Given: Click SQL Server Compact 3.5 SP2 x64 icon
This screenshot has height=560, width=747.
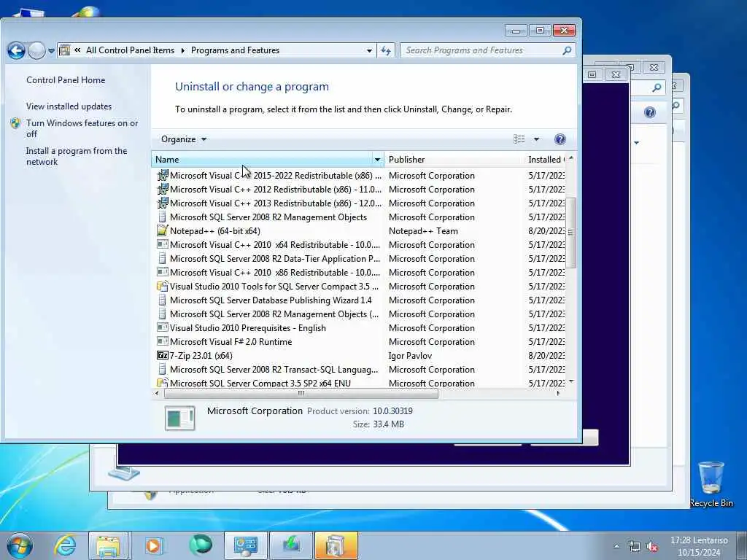Looking at the screenshot, I should (x=163, y=383).
